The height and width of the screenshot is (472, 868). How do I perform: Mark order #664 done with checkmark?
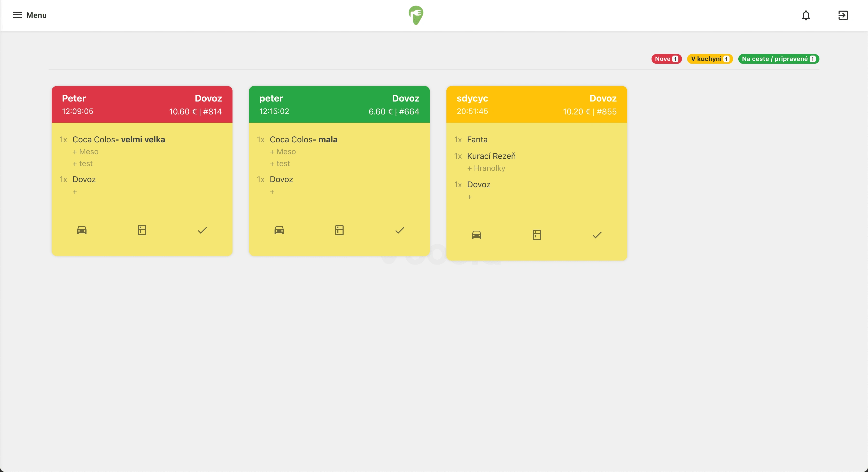400,230
